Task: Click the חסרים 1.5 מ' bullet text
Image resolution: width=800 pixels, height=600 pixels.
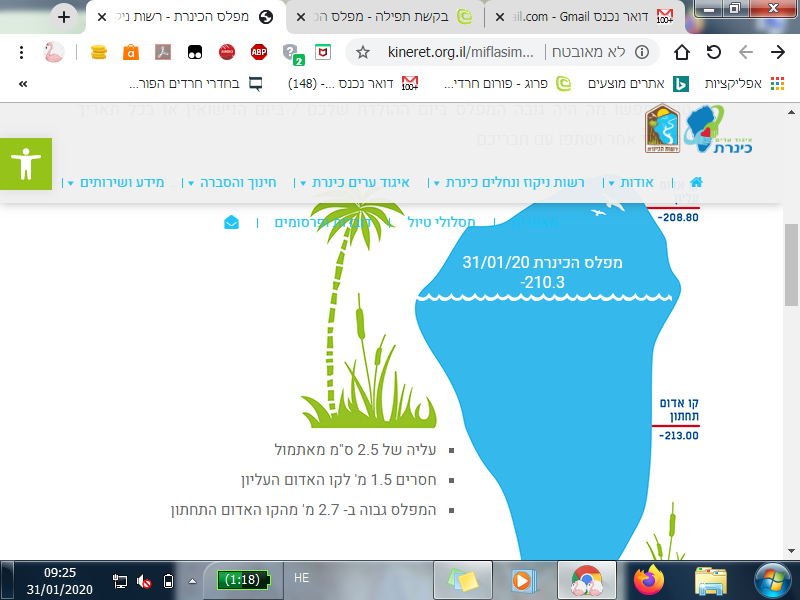Action: point(339,480)
